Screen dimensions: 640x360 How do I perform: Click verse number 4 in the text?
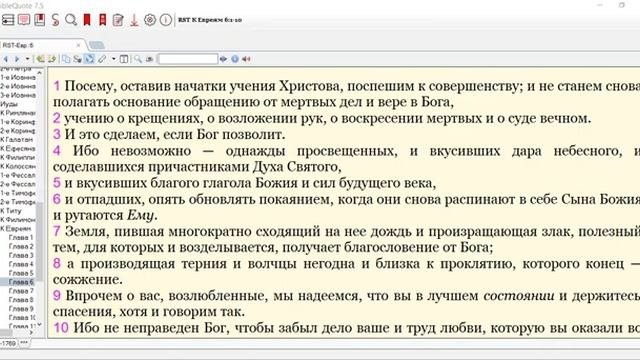[57, 151]
